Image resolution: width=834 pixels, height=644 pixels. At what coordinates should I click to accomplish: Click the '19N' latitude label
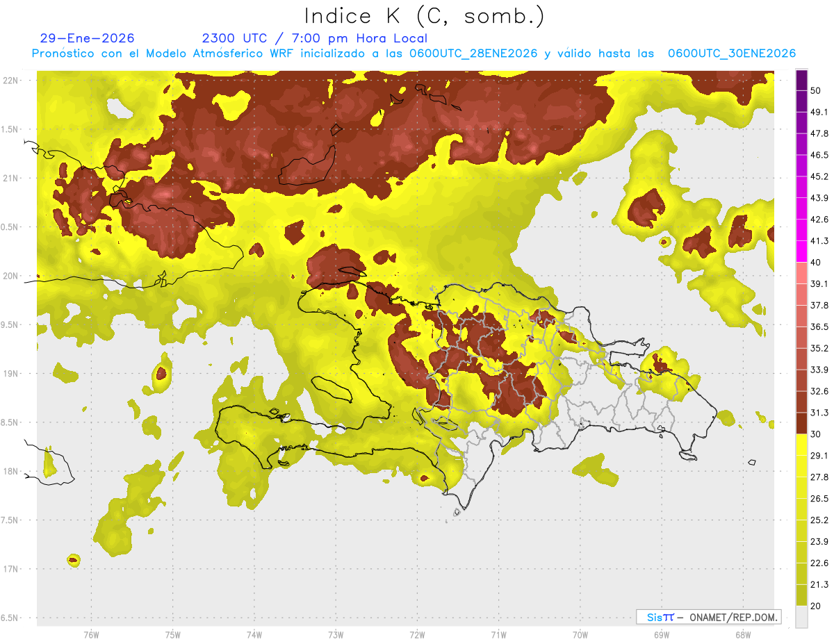point(11,374)
